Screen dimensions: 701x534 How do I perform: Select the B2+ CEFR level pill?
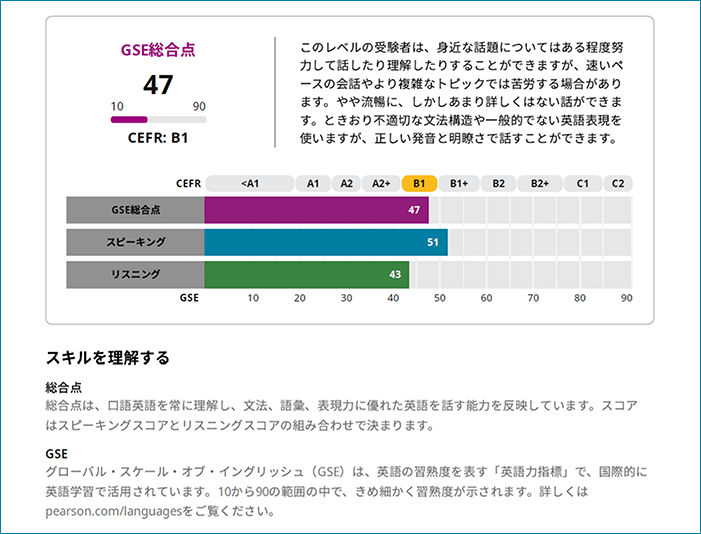pyautogui.click(x=540, y=183)
